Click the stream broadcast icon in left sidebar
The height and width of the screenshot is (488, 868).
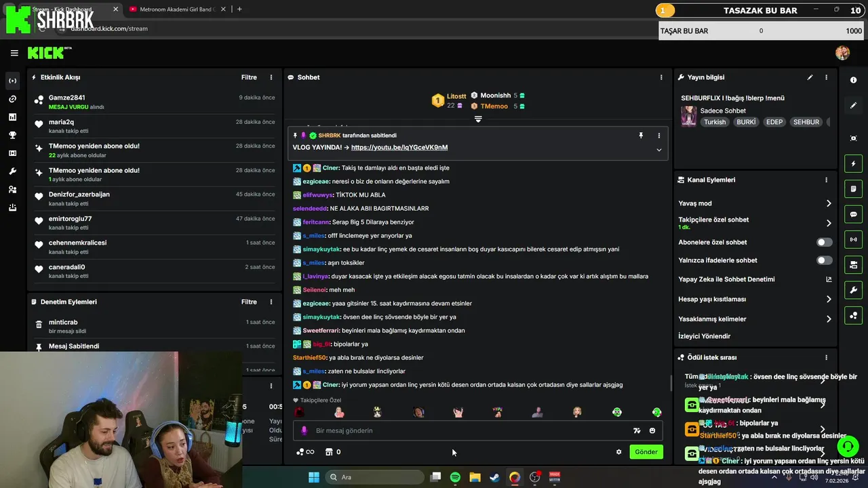12,81
